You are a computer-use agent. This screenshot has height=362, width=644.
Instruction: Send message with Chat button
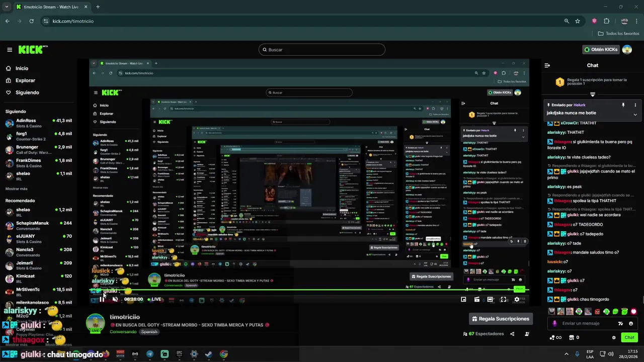pyautogui.click(x=629, y=337)
